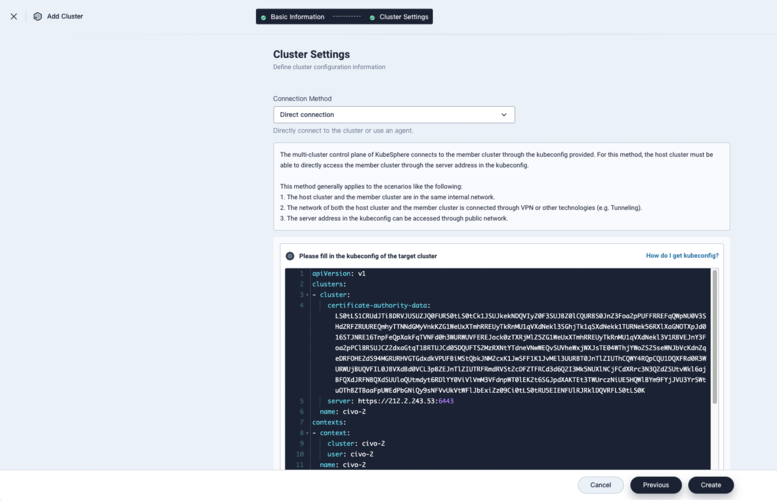
Task: Open the Connection Method dropdown
Action: 394,114
